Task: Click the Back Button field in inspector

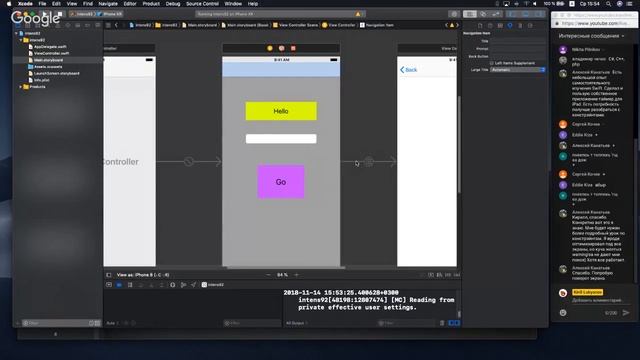Action: point(518,56)
